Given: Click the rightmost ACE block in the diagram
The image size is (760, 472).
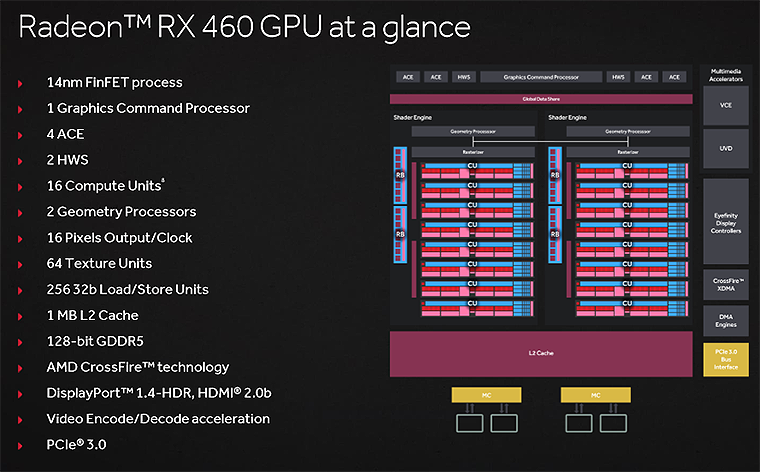Looking at the screenshot, I should tap(674, 77).
